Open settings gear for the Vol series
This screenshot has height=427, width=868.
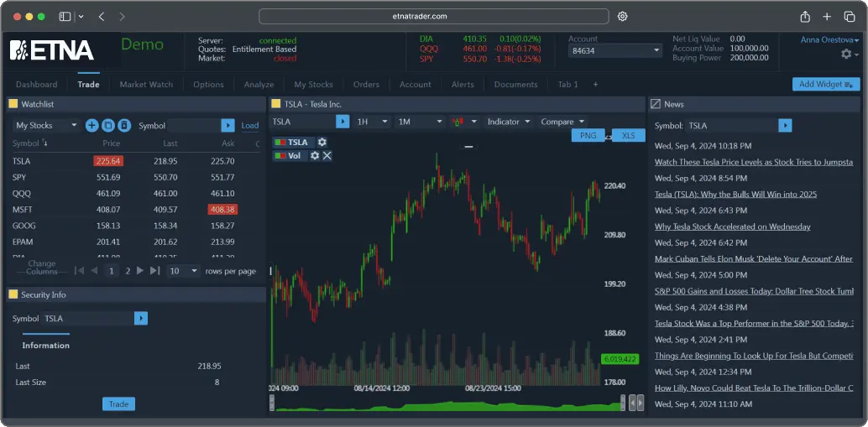[315, 156]
